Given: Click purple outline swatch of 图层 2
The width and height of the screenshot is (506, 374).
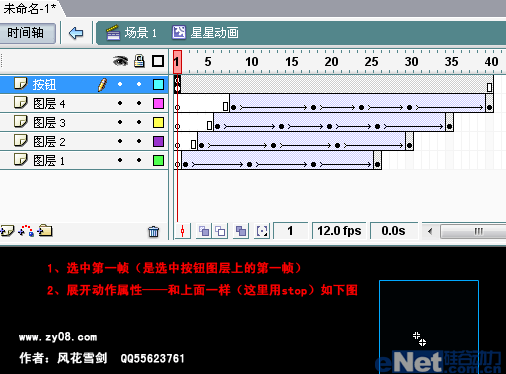Looking at the screenshot, I should tap(158, 141).
